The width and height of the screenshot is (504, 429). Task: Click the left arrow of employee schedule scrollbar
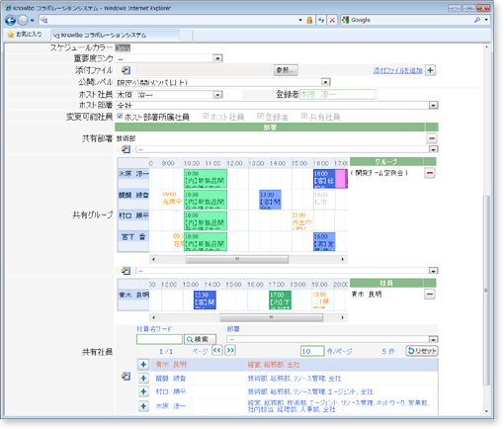153,317
